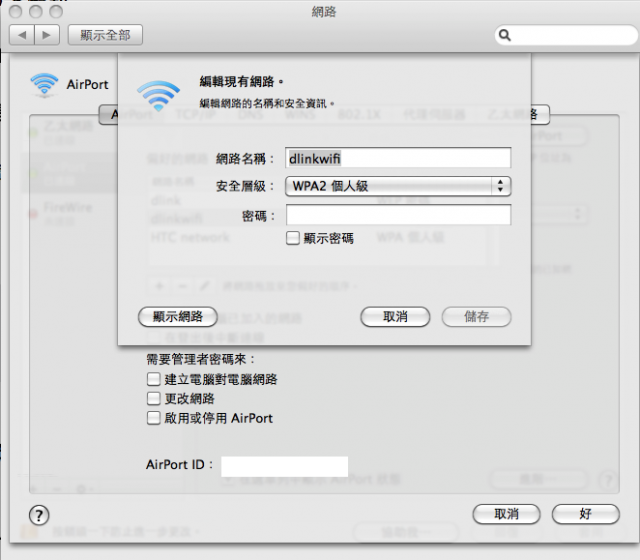Screen dimensions: 640x560
Task: Enable the 顯示密碼 checkbox
Action: click(293, 238)
